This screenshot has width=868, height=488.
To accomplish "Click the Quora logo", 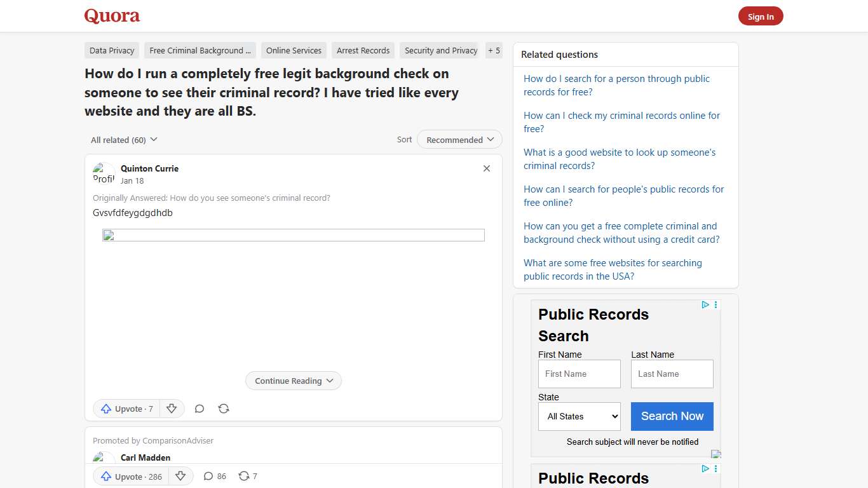I will coord(112,16).
